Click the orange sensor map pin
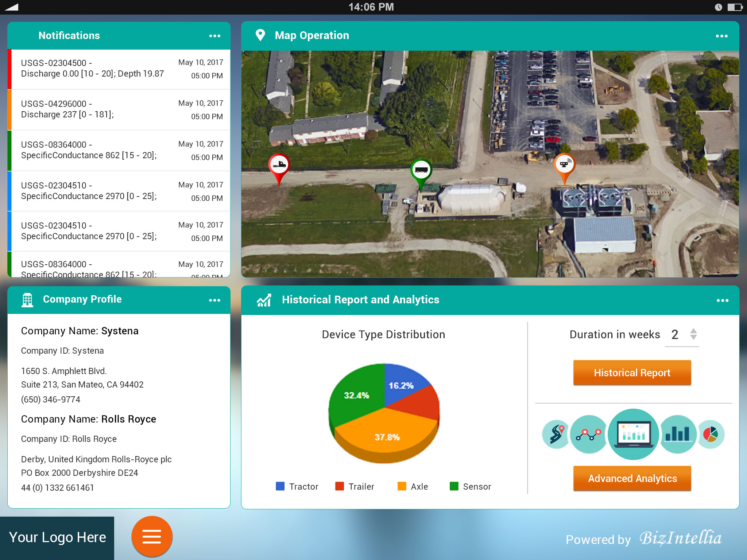 click(x=564, y=165)
